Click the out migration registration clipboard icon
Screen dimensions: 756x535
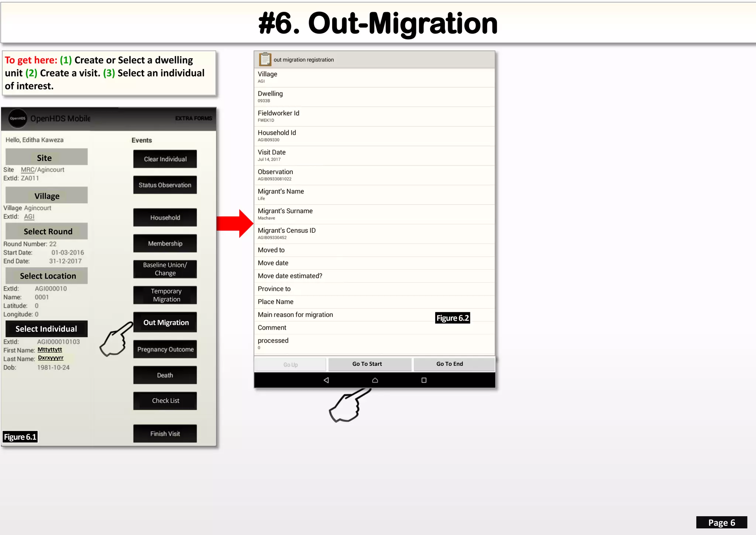coord(265,59)
